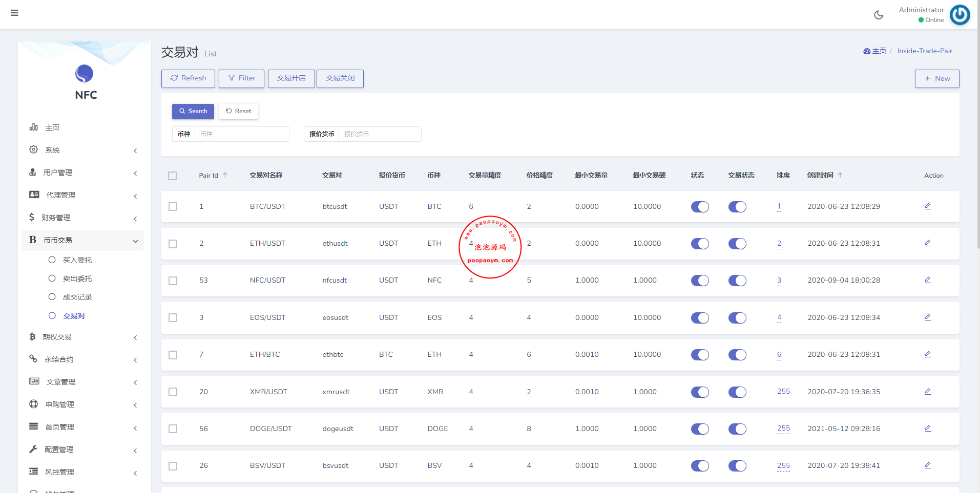The height and width of the screenshot is (493, 980).
Task: Click the hamburger menu icon
Action: 14,13
